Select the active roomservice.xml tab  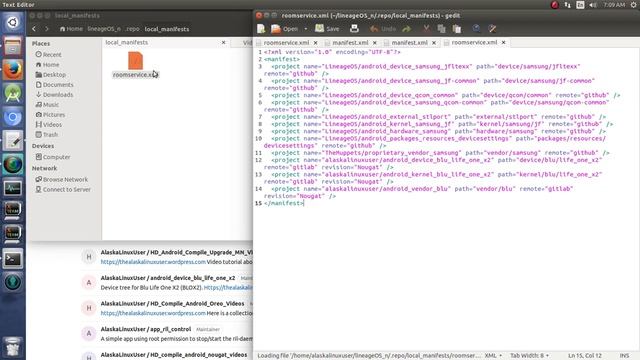[x=474, y=42]
